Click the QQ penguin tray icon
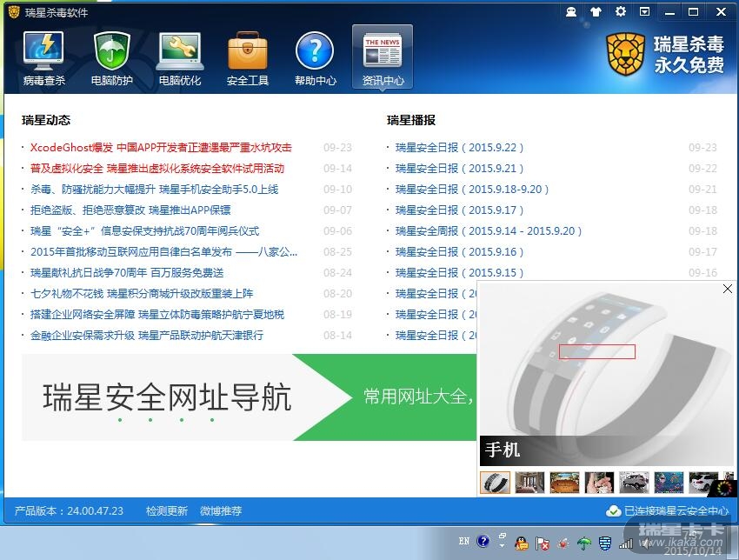 point(522,544)
